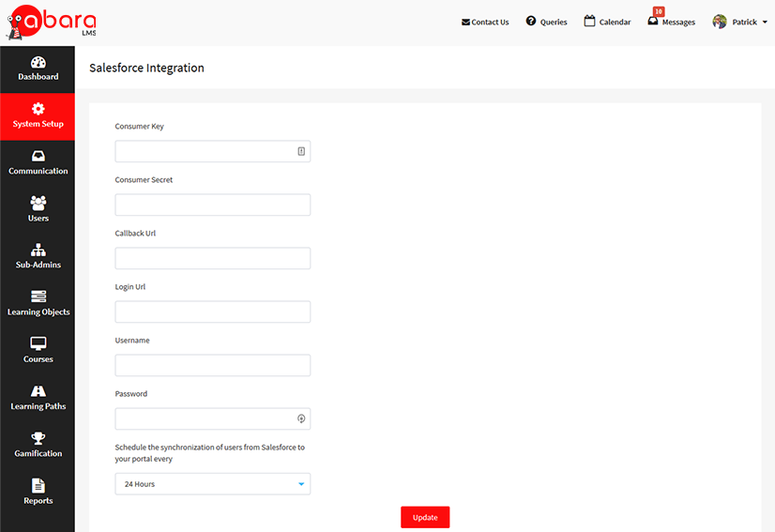The image size is (775, 532).
Task: Click the Queries question mark icon
Action: (531, 21)
